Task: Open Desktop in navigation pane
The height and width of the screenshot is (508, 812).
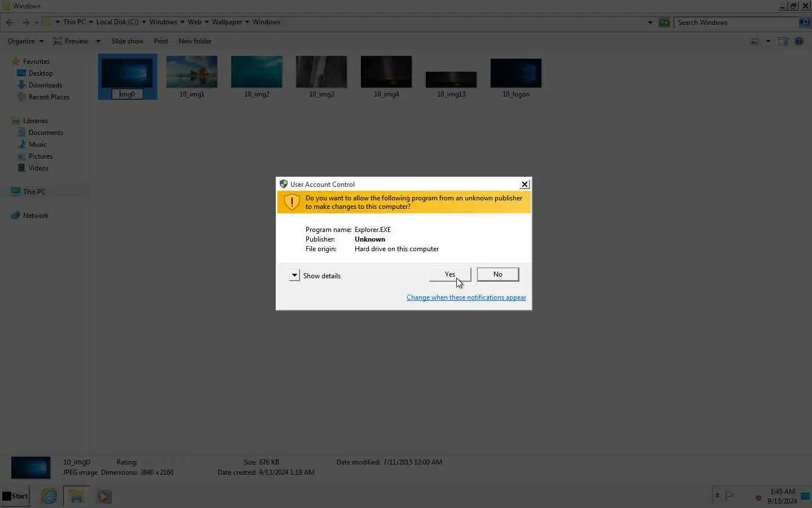Action: pyautogui.click(x=41, y=73)
